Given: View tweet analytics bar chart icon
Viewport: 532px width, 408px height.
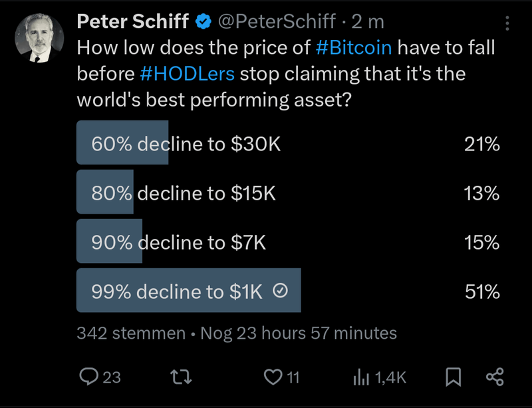Looking at the screenshot, I should pyautogui.click(x=360, y=377).
